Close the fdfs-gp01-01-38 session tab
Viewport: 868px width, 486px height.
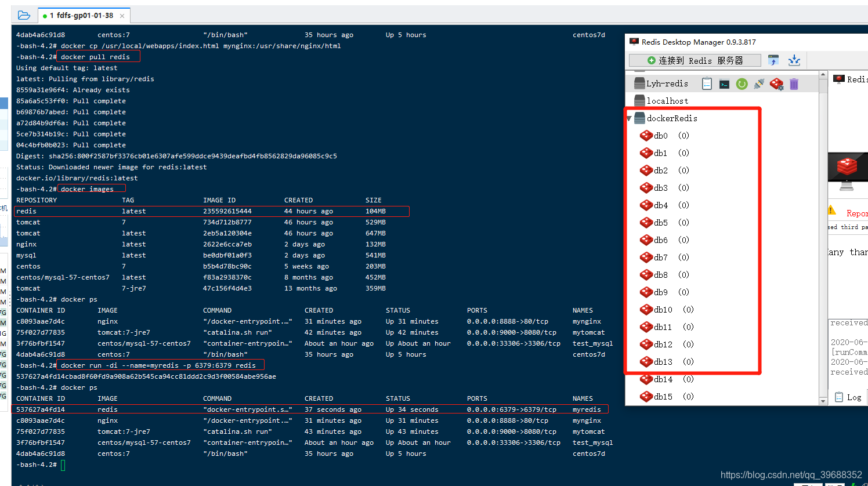pyautogui.click(x=122, y=16)
